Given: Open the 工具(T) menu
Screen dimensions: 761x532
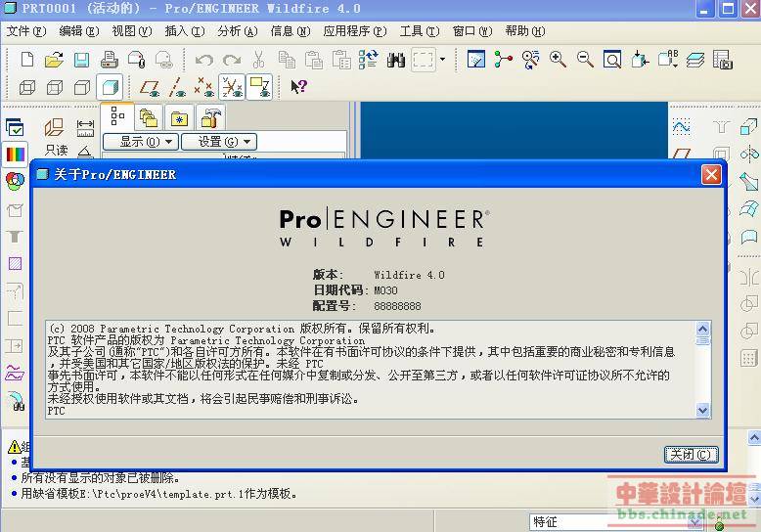Looking at the screenshot, I should [420, 31].
